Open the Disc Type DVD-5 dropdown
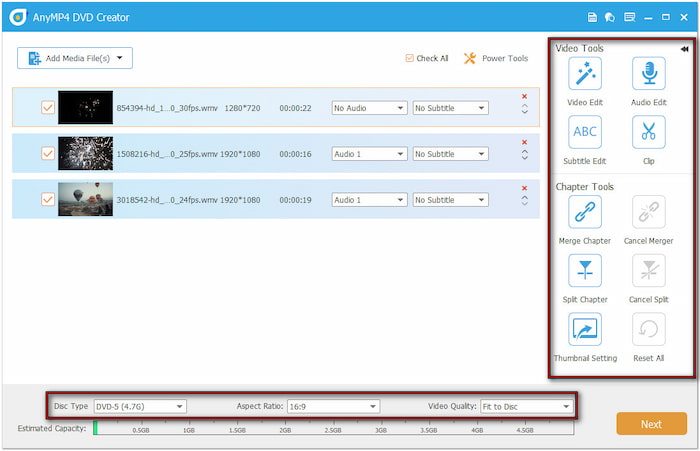 140,406
